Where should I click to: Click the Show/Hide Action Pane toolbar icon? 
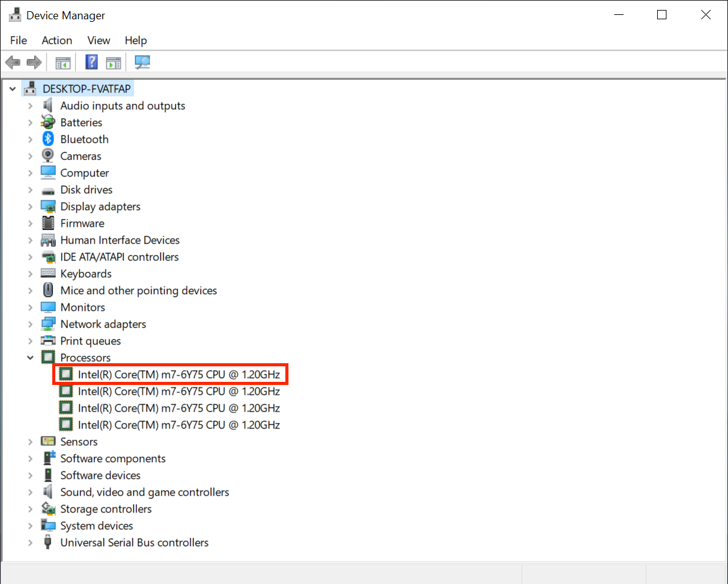pos(113,62)
